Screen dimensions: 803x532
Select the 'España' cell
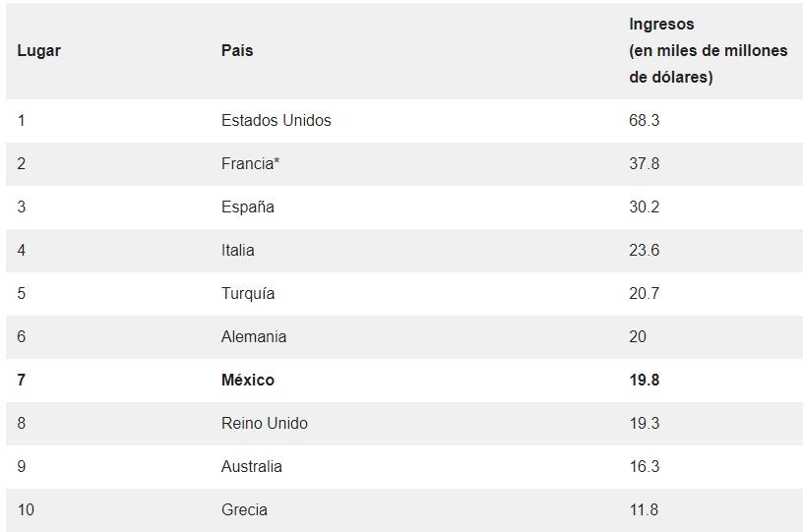pos(247,207)
